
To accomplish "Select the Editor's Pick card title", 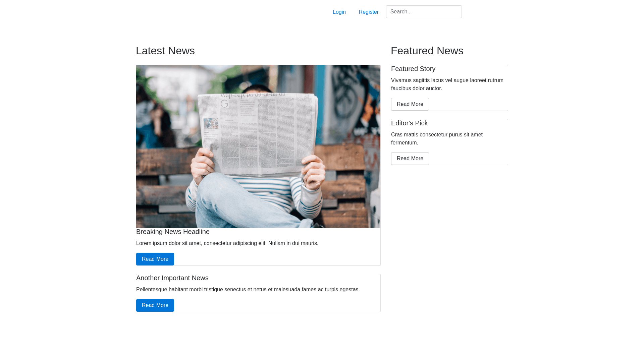I will pos(409,123).
